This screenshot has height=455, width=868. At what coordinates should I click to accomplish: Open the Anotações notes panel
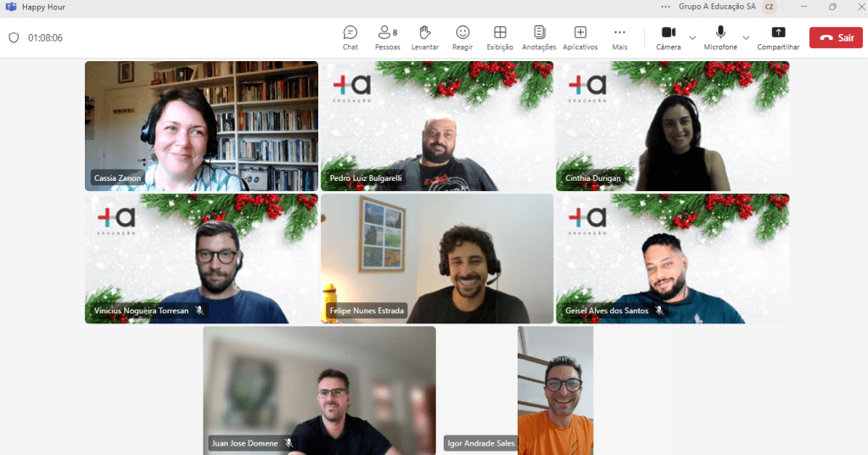[539, 37]
